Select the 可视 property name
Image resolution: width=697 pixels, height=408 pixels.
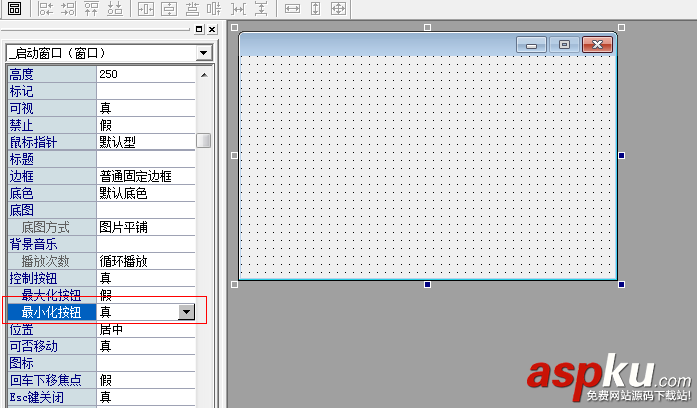(x=52, y=108)
